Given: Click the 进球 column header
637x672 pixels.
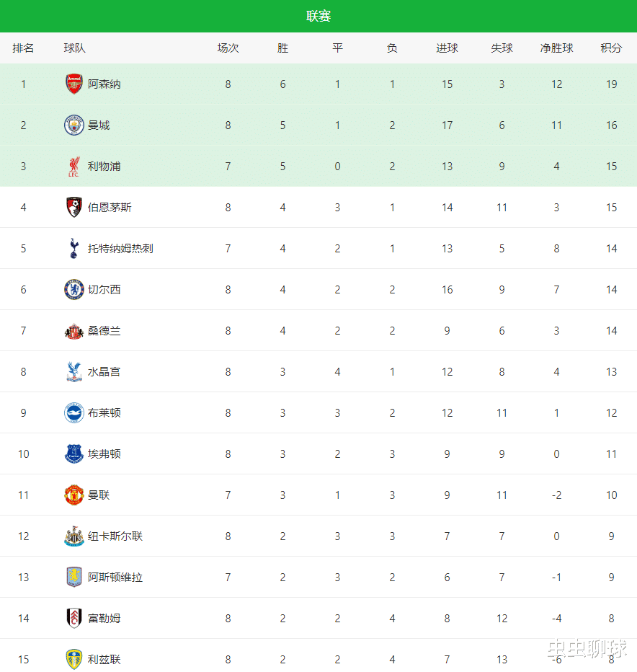Looking at the screenshot, I should 447,48.
